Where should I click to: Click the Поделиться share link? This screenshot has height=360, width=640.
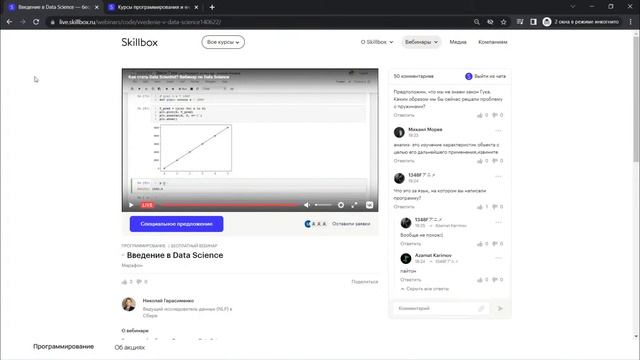(364, 282)
